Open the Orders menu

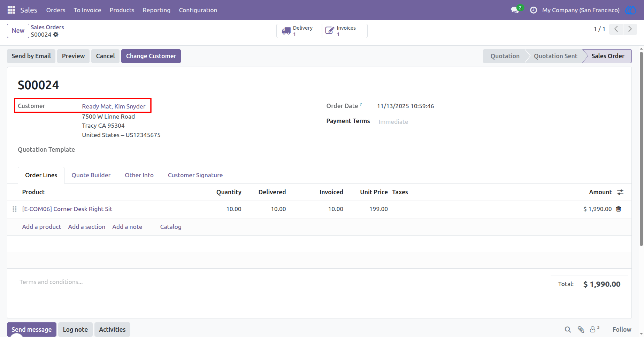pos(56,10)
